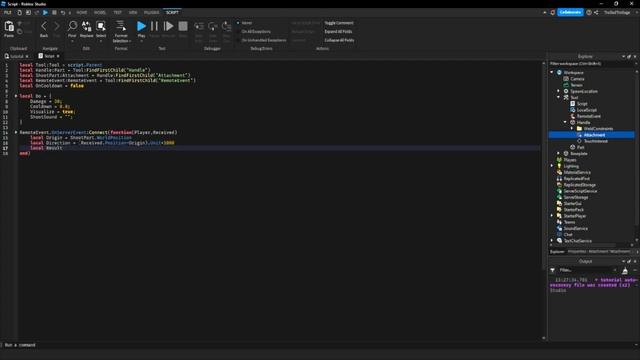The height and width of the screenshot is (360, 640).
Task: Switch to the HOME ribbon tab
Action: [x=82, y=13]
